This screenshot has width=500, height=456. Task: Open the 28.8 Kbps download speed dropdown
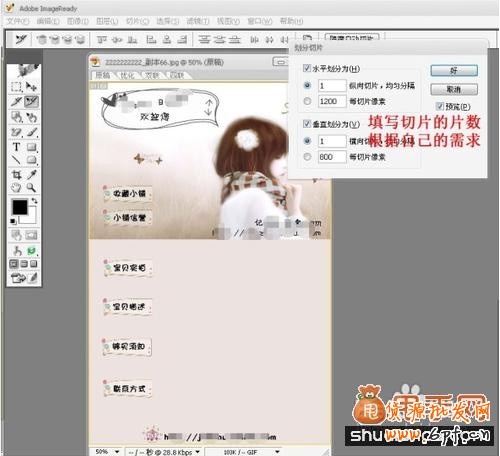click(x=198, y=452)
